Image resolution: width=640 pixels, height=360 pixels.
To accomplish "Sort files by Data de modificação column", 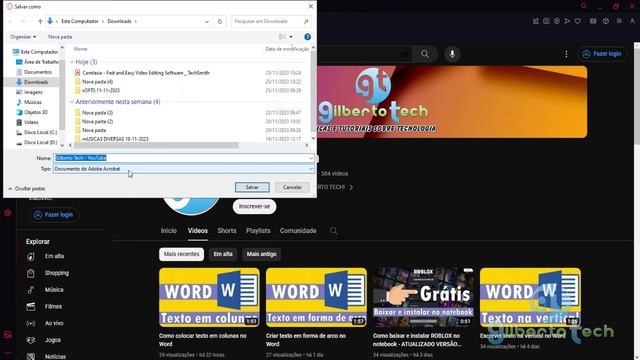I will click(x=287, y=49).
